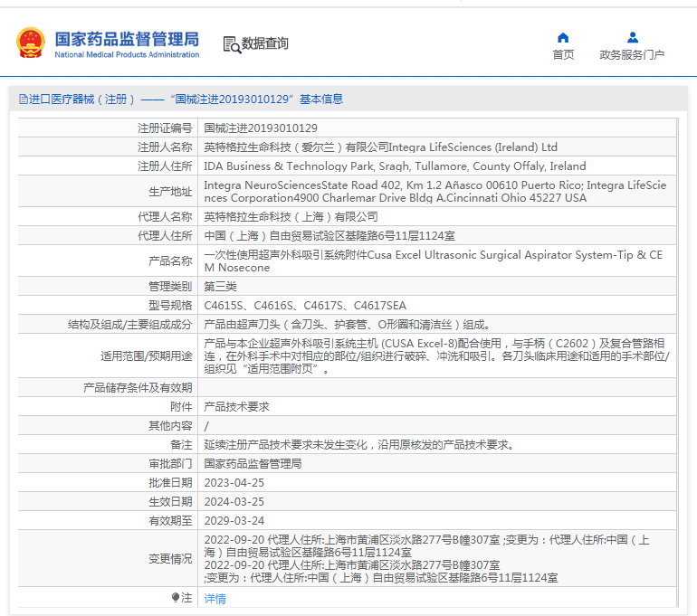Click production address Integra NeuroSciences State Road
Viewport: 697px width, 616px height.
435,192
